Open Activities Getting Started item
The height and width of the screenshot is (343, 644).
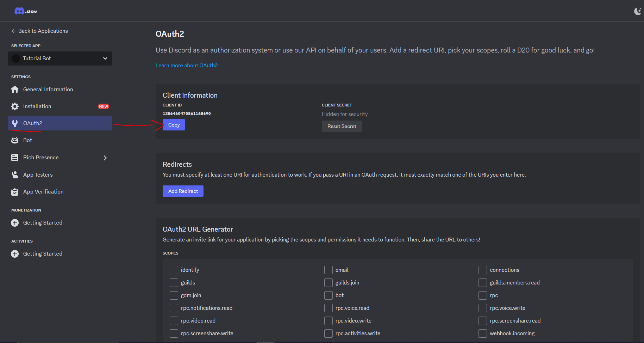(43, 254)
